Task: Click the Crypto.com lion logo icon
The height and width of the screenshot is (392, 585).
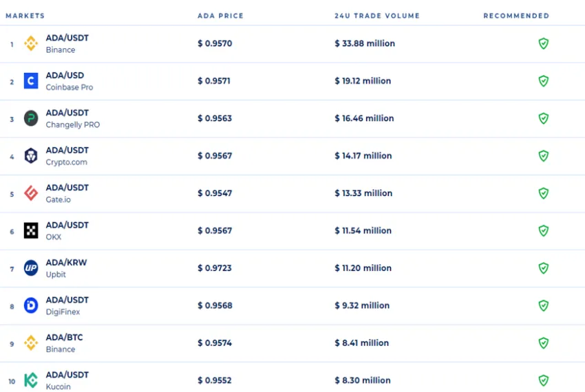Action: click(31, 156)
